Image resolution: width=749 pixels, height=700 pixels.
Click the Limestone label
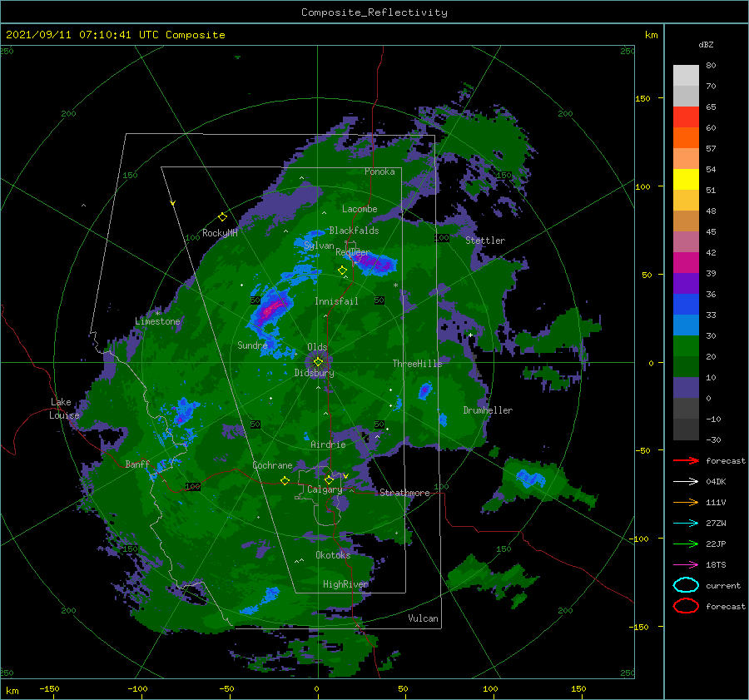pyautogui.click(x=157, y=321)
